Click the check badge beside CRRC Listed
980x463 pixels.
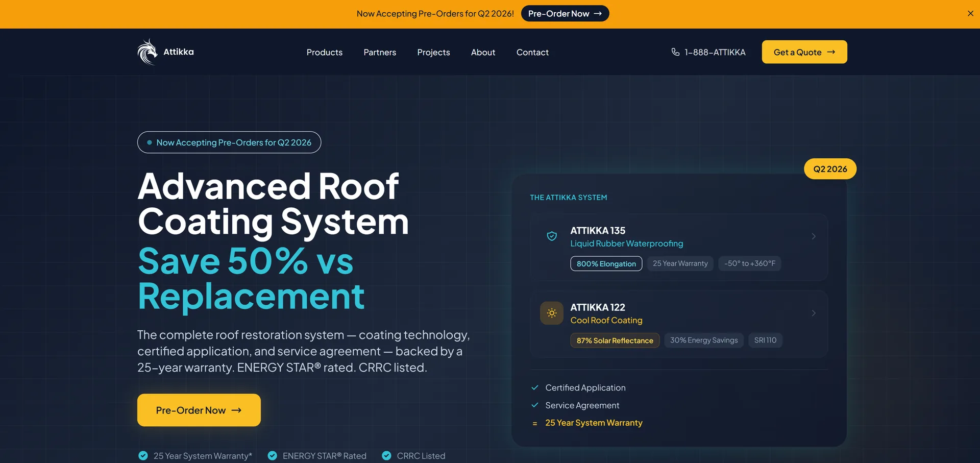pos(387,455)
